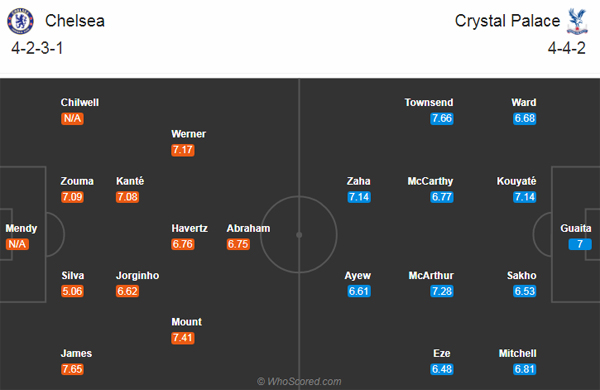Open the Crystal Palace team name link
The height and width of the screenshot is (390, 600).
click(x=507, y=21)
